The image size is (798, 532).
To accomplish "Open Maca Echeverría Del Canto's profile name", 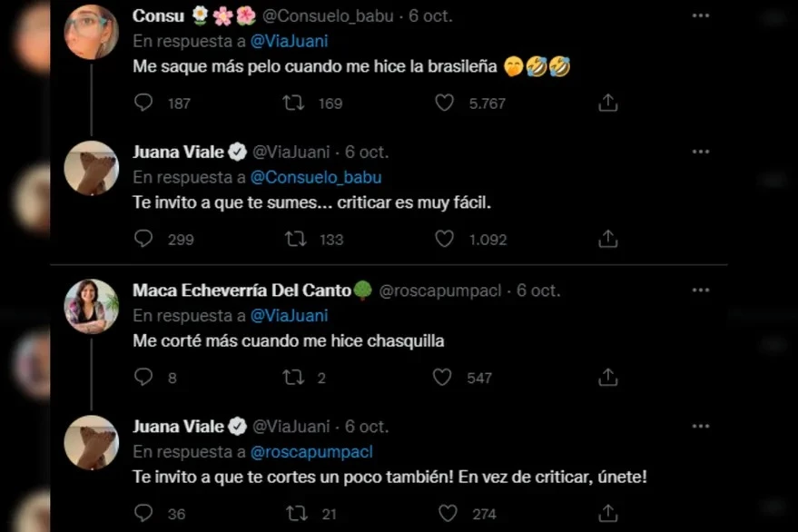I will (243, 291).
